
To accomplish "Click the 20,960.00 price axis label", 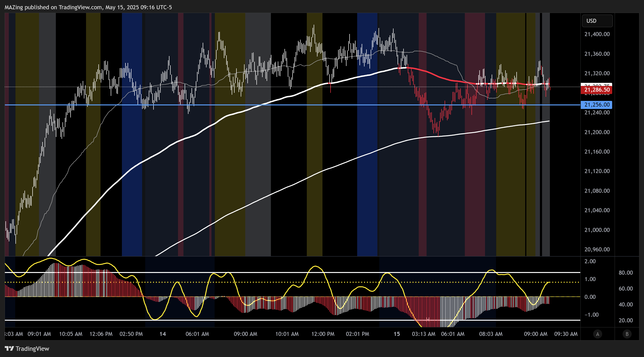I will pyautogui.click(x=597, y=249).
